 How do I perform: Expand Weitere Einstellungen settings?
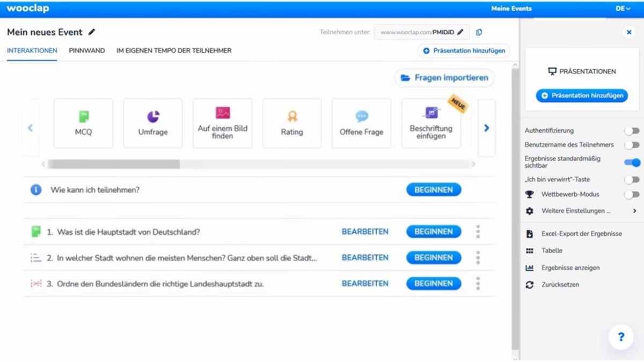(x=582, y=211)
